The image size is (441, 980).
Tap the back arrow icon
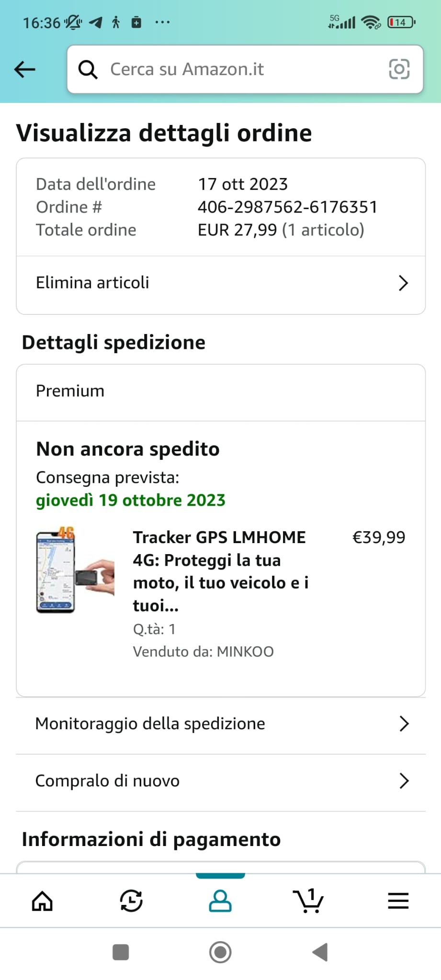click(25, 69)
